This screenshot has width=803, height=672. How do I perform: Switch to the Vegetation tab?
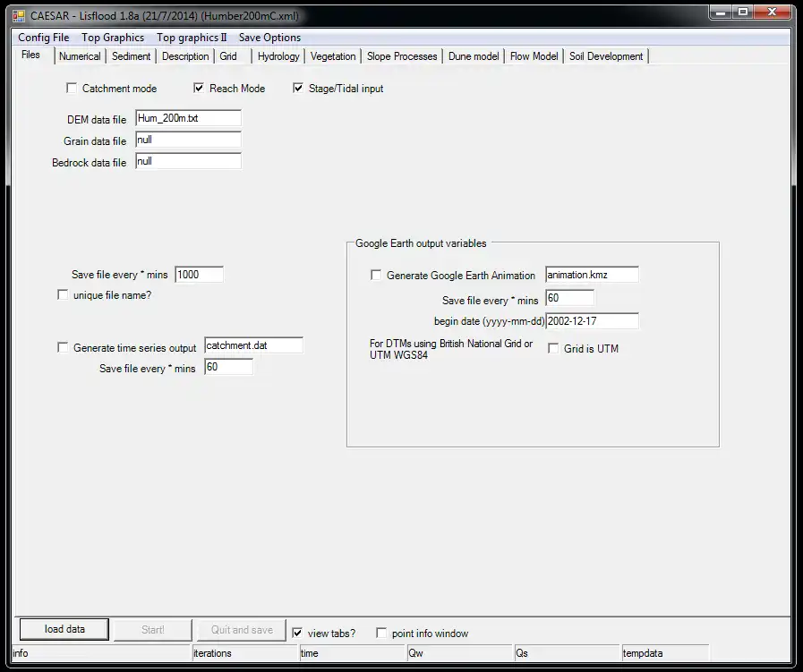tap(333, 56)
